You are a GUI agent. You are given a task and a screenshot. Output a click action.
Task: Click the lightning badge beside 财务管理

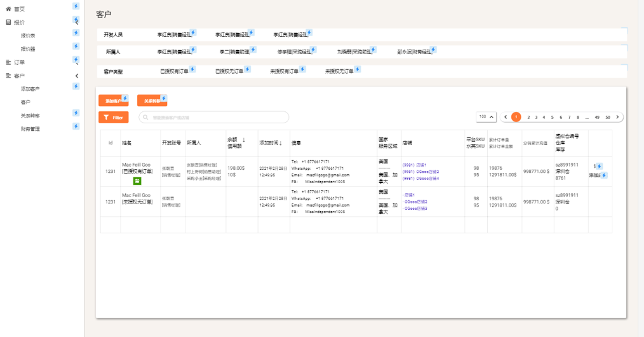pyautogui.click(x=76, y=127)
